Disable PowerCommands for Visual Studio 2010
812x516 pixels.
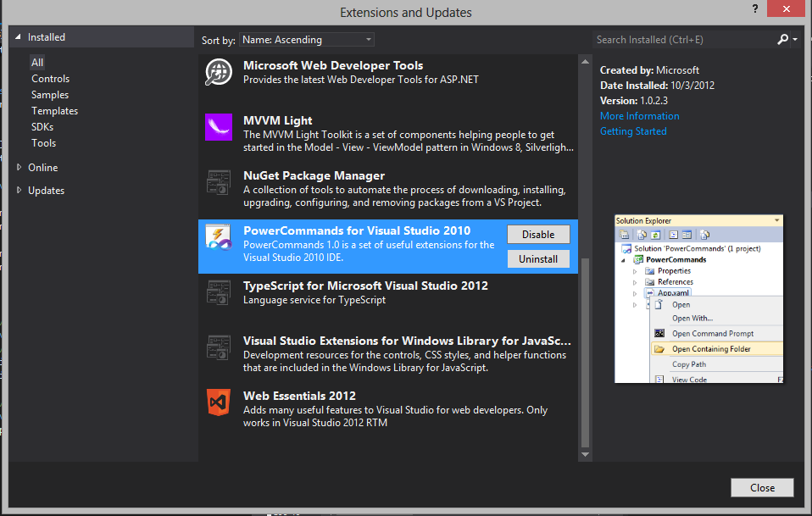(538, 235)
